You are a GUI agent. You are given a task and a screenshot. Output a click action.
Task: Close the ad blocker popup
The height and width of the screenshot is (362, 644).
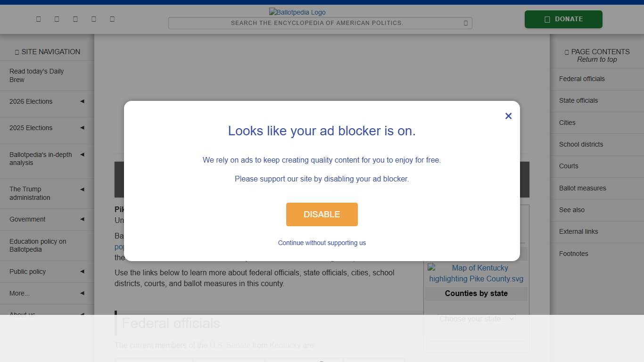point(508,116)
